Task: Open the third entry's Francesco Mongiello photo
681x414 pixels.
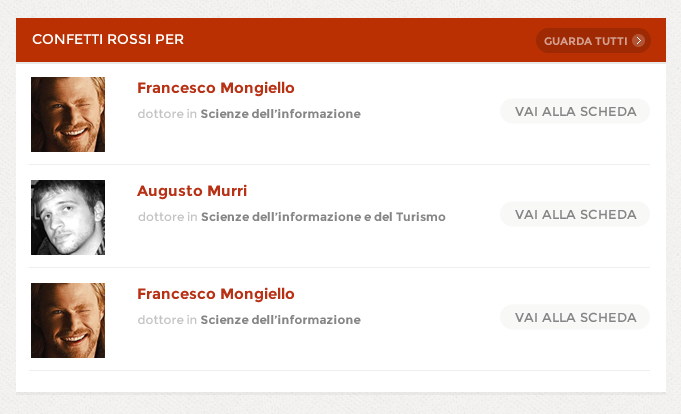Action: pos(68,320)
